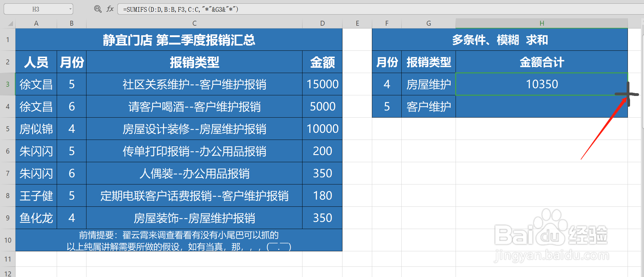
Task: Click the Name Box showing H3
Action: pos(36,9)
